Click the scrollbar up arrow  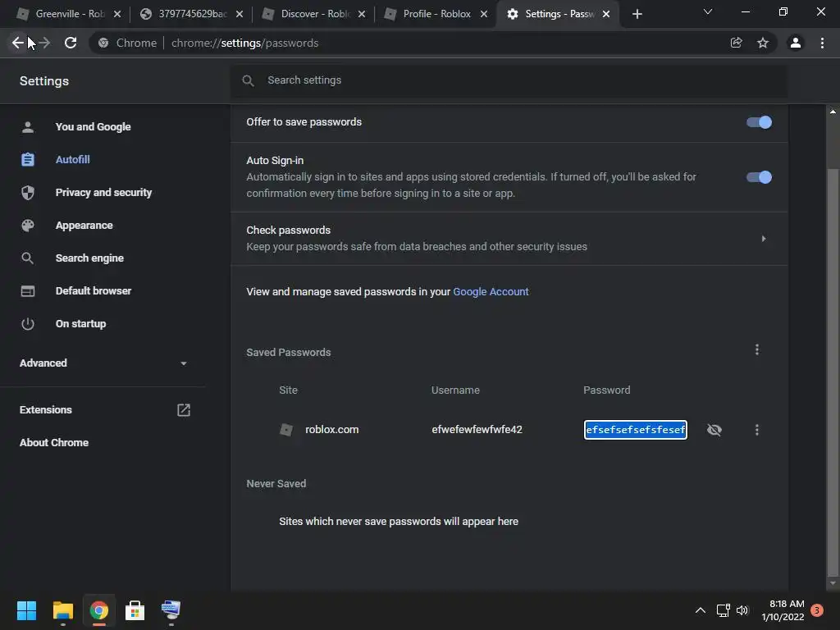[833, 112]
